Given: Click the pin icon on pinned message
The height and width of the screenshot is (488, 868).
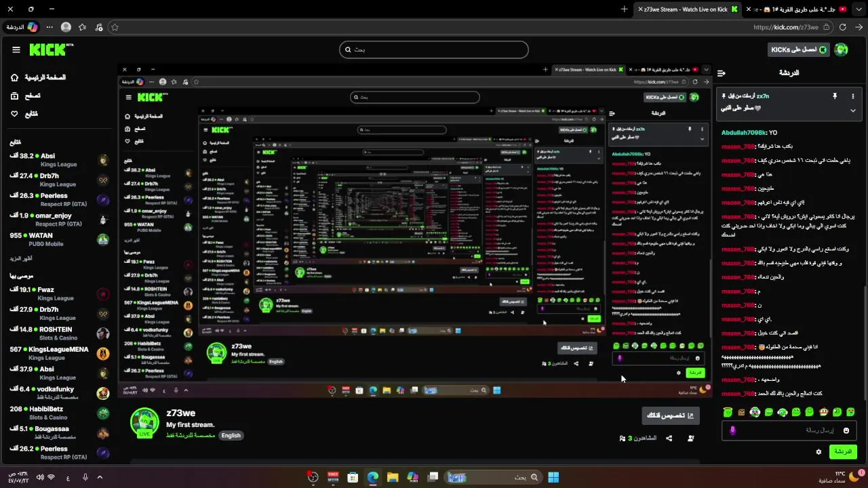Looking at the screenshot, I should [835, 96].
